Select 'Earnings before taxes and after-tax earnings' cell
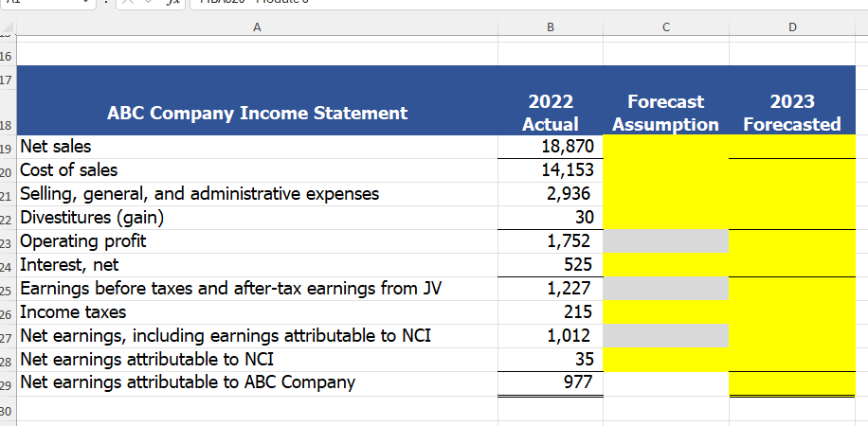The height and width of the screenshot is (426, 868). click(257, 289)
